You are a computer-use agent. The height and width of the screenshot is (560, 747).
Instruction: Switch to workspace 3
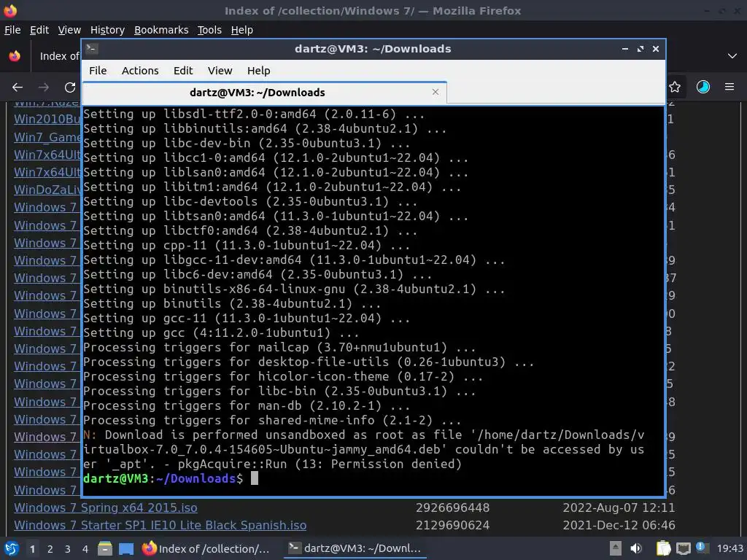click(68, 549)
